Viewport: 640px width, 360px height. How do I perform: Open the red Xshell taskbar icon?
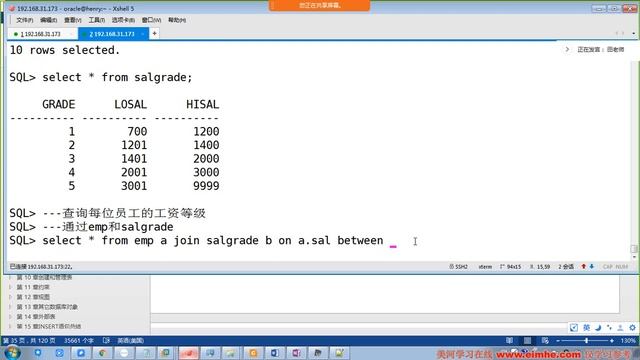click(x=188, y=353)
